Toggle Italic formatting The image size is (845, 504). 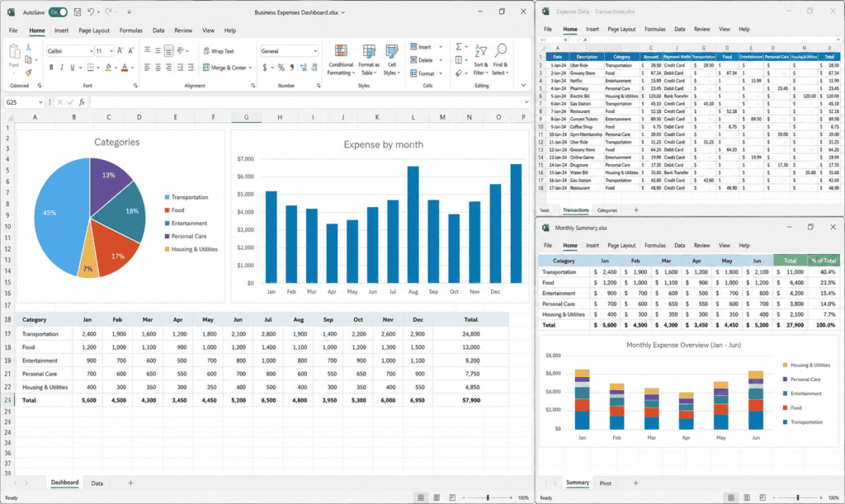point(61,68)
